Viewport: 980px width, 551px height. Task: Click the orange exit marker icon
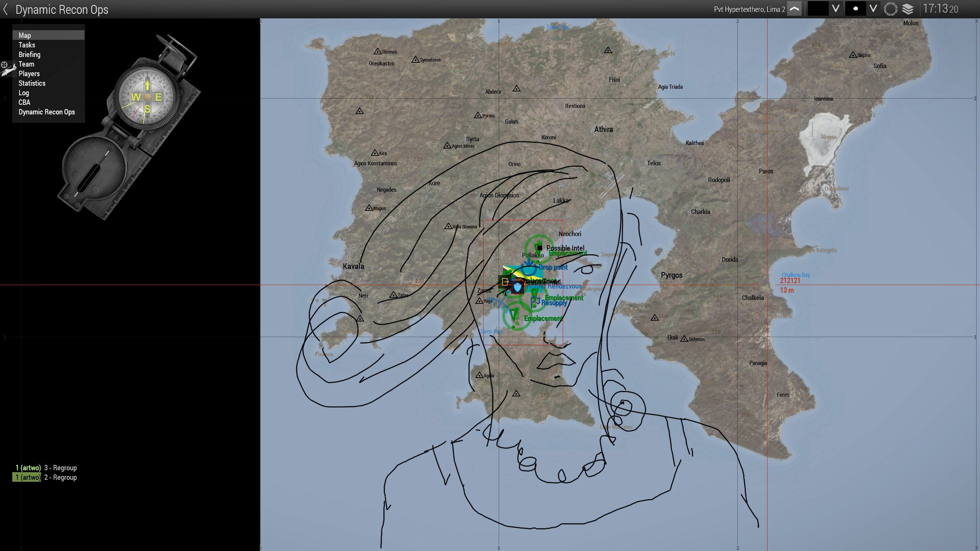pyautogui.click(x=505, y=282)
